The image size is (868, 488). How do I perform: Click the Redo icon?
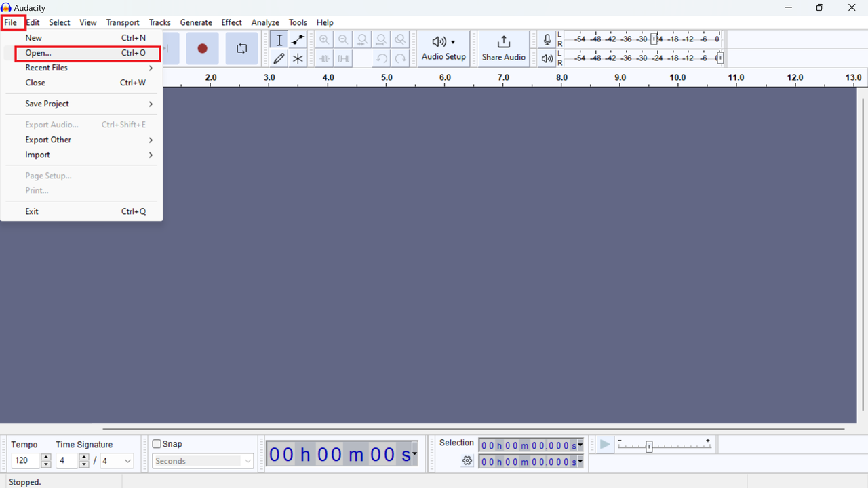pos(400,58)
